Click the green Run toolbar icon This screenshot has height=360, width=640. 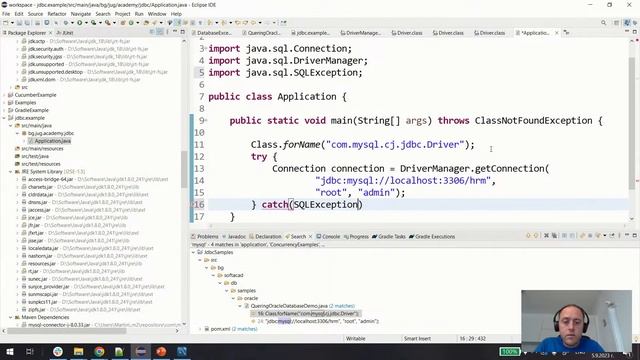click(x=80, y=23)
